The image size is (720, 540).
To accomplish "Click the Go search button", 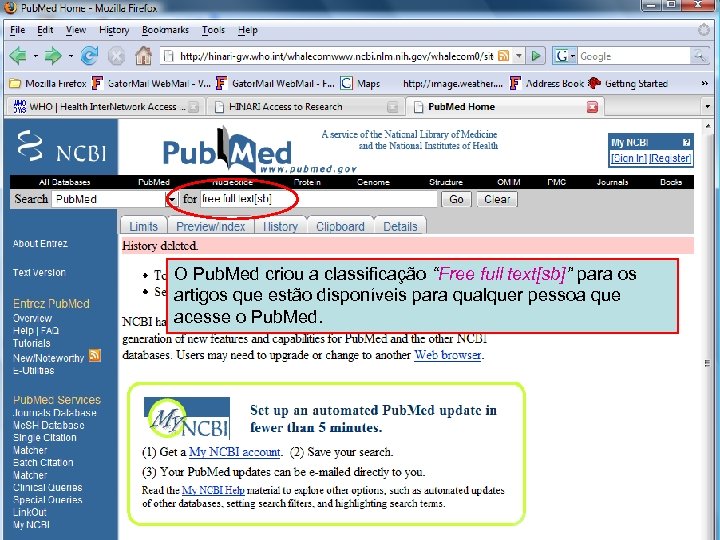I will point(456,199).
